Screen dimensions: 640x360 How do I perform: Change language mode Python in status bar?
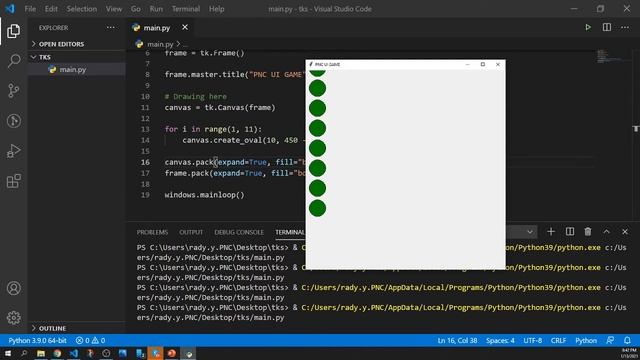click(586, 340)
